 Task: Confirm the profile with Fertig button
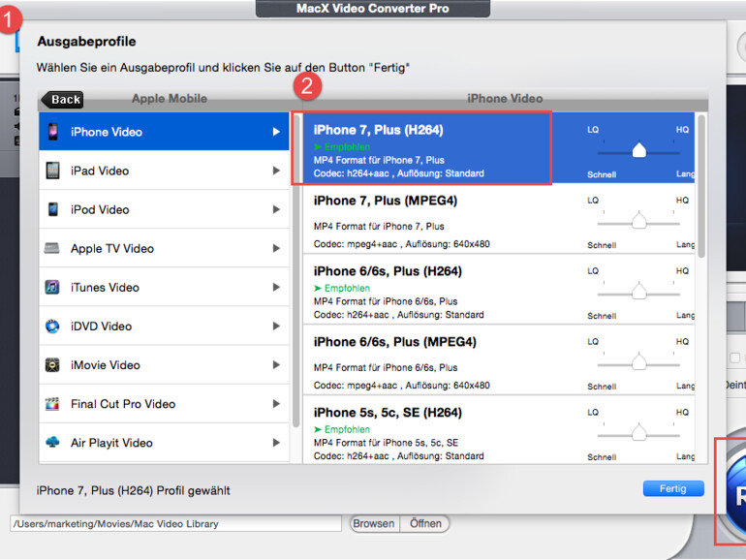pos(673,488)
